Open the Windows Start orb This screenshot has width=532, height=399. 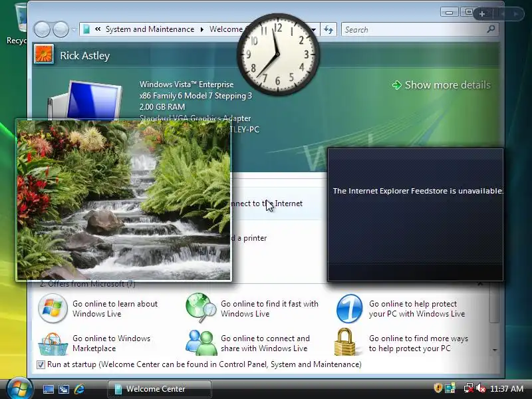[x=19, y=389]
